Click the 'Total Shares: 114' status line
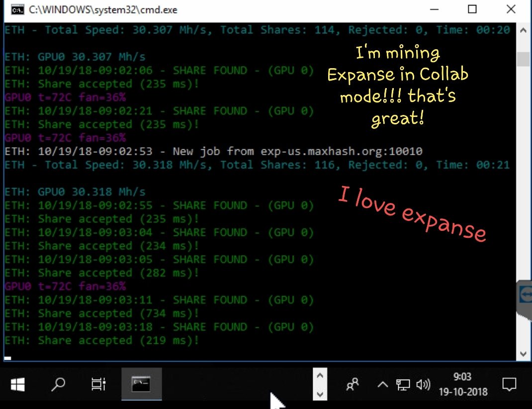This screenshot has width=532, height=409. coord(257,30)
